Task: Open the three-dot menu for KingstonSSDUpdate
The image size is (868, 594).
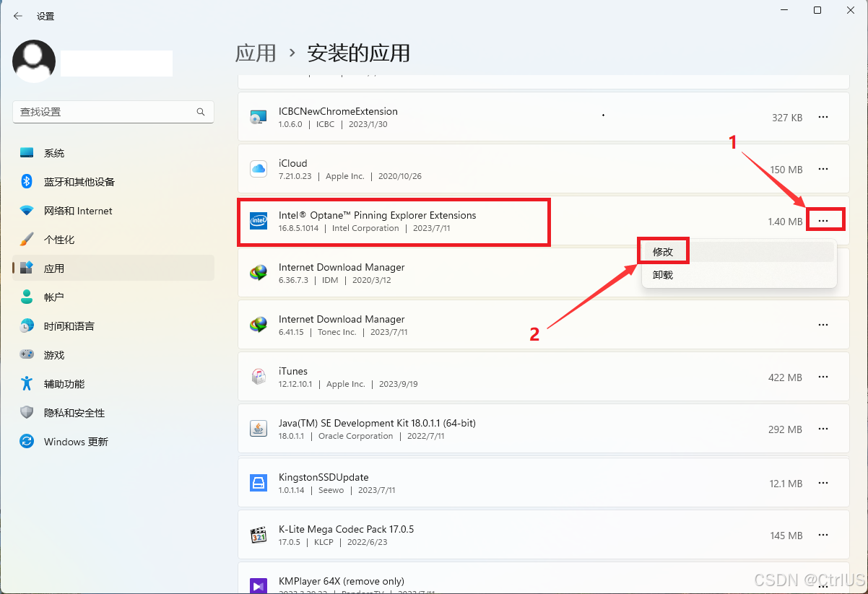Action: [823, 483]
